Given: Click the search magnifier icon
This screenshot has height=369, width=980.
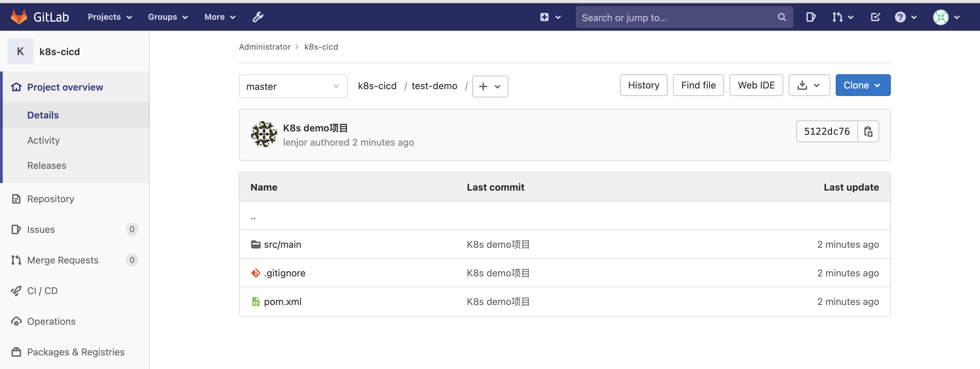Looking at the screenshot, I should (x=781, y=17).
